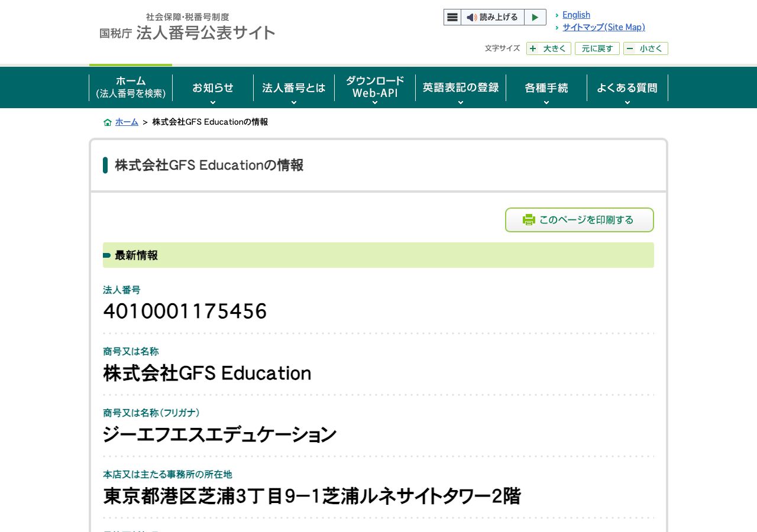This screenshot has height=532, width=757.
Task: Expand the お知らせ menu
Action: point(213,88)
